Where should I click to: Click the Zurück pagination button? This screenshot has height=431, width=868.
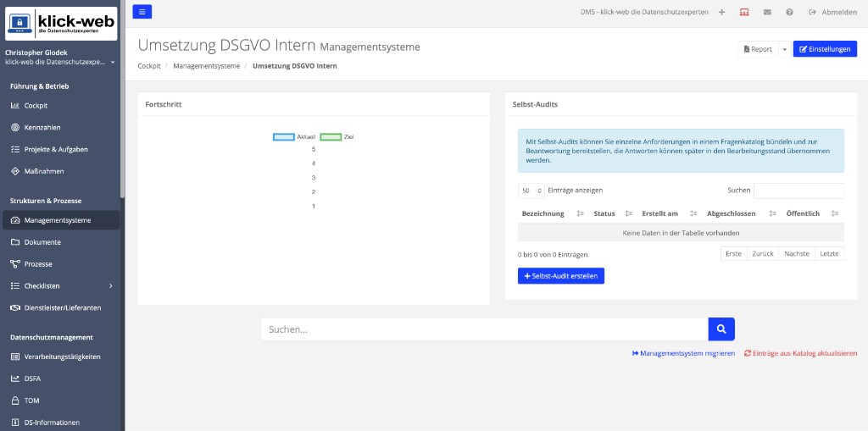[763, 254]
